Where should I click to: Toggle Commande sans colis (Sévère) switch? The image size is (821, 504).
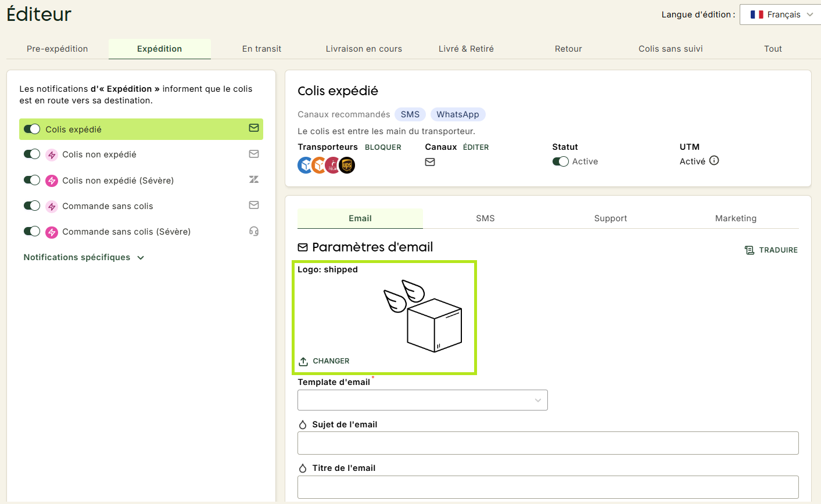(x=32, y=231)
